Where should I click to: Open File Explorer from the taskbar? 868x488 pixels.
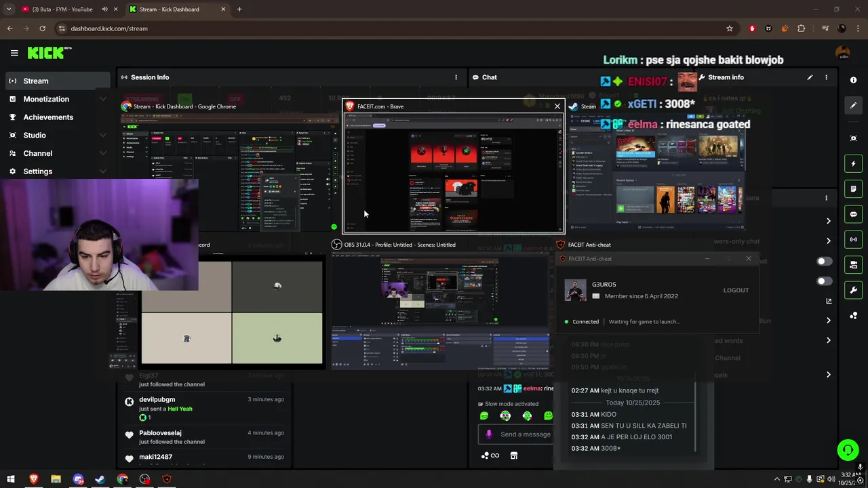point(56,479)
